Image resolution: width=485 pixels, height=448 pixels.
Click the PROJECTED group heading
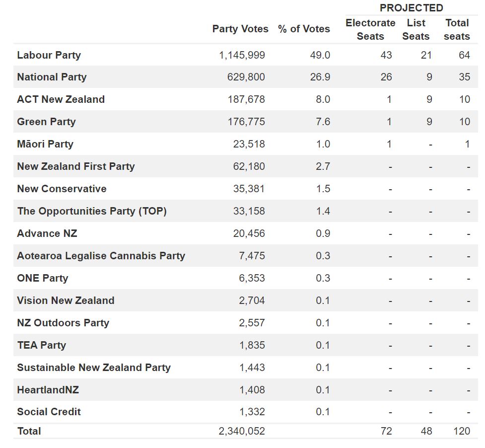coord(411,8)
